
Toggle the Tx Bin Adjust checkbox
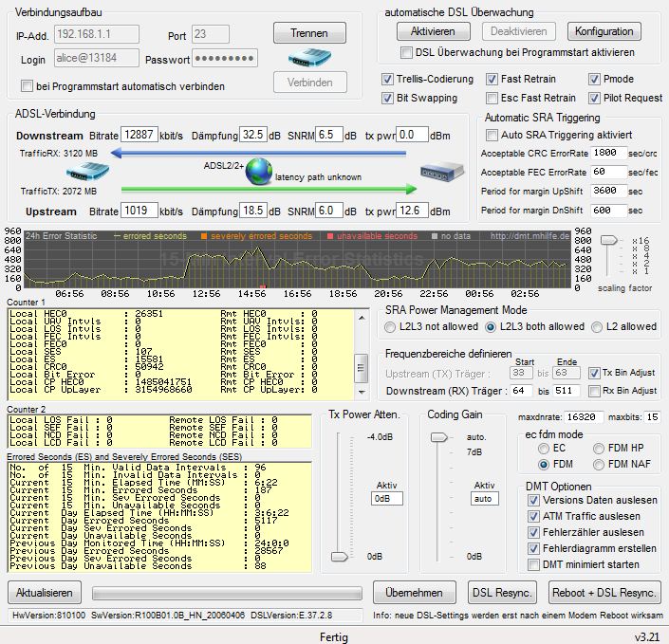tap(594, 373)
